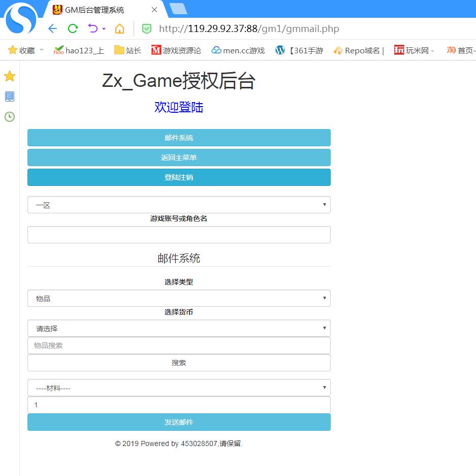Go to browser home page icon
This screenshot has height=476, width=476.
tap(119, 28)
